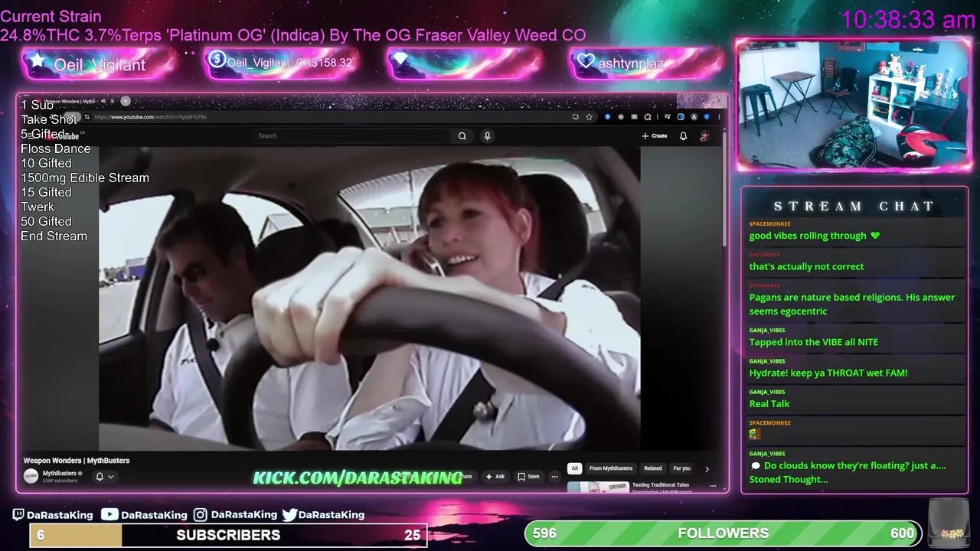Screen dimensions: 980x551
Task: Open options menu for Testing Traditional Tales
Action: [713, 486]
